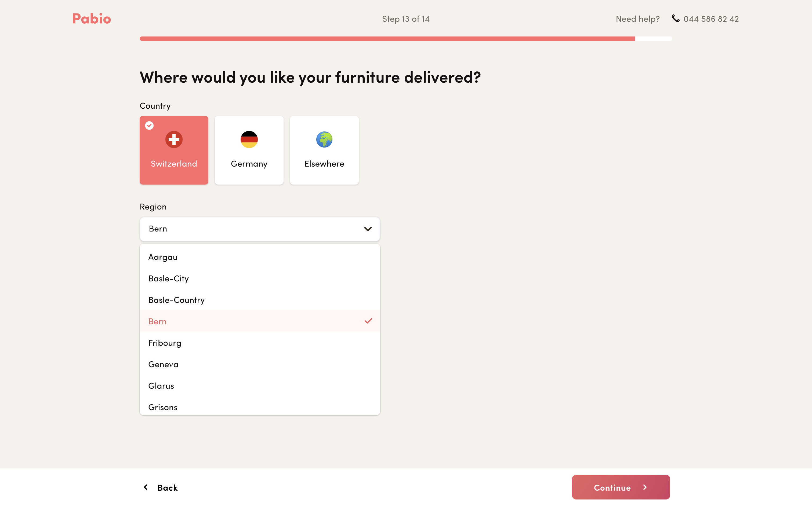Collapse Region dropdown via chevron arrow
The height and width of the screenshot is (507, 812).
(368, 229)
